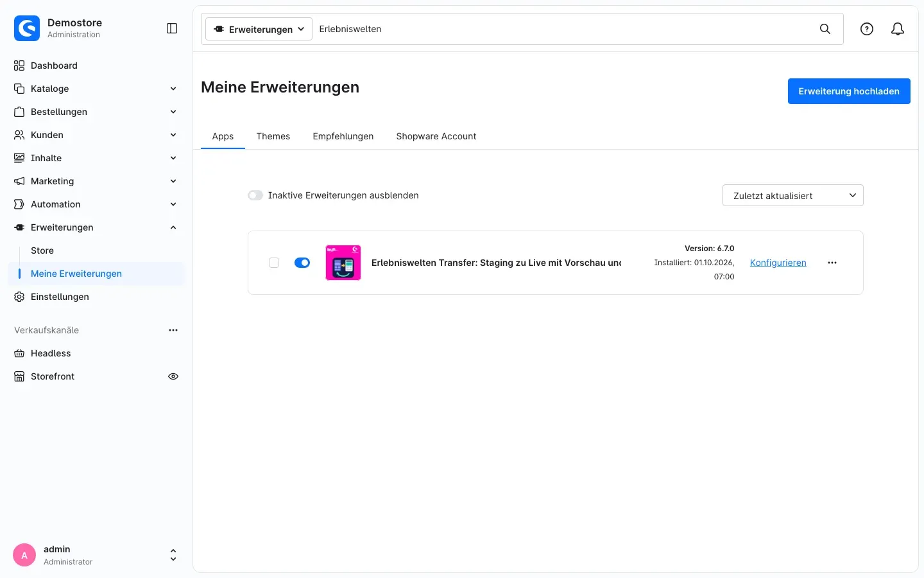Deactivate the Erlebniswelten Transfer extension toggle
924x578 pixels.
tap(302, 263)
